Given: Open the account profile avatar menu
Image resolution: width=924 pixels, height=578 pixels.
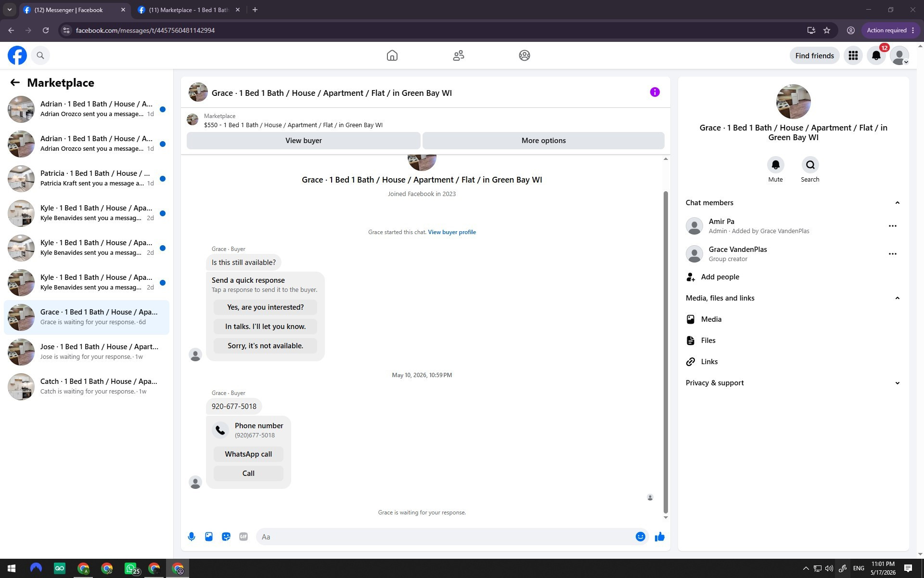Looking at the screenshot, I should pos(899,55).
